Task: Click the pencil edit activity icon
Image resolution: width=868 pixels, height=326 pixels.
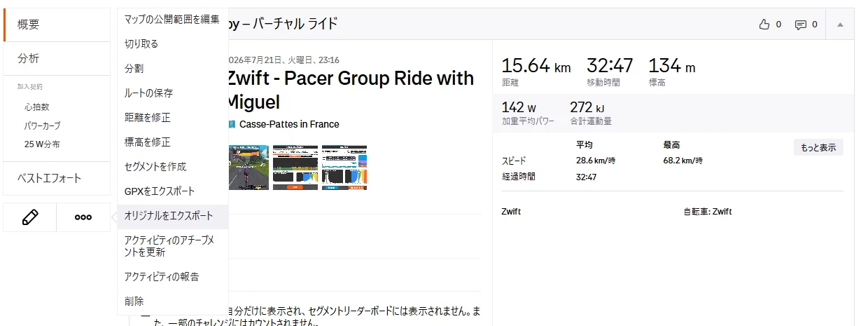Action: tap(30, 217)
